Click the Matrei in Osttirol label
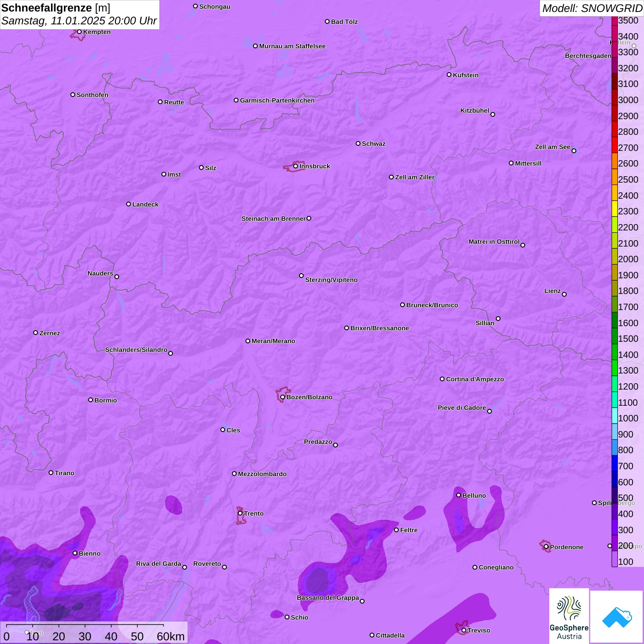The image size is (644, 644). 494,241
